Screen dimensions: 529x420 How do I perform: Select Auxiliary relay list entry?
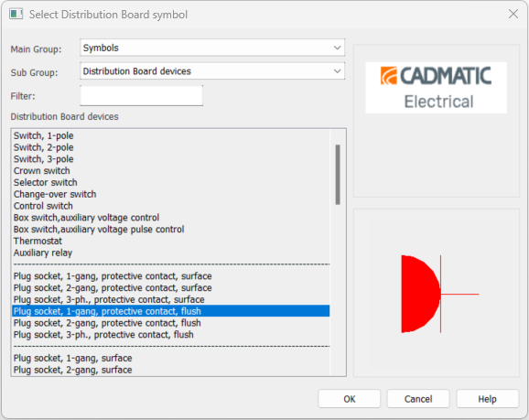point(171,253)
